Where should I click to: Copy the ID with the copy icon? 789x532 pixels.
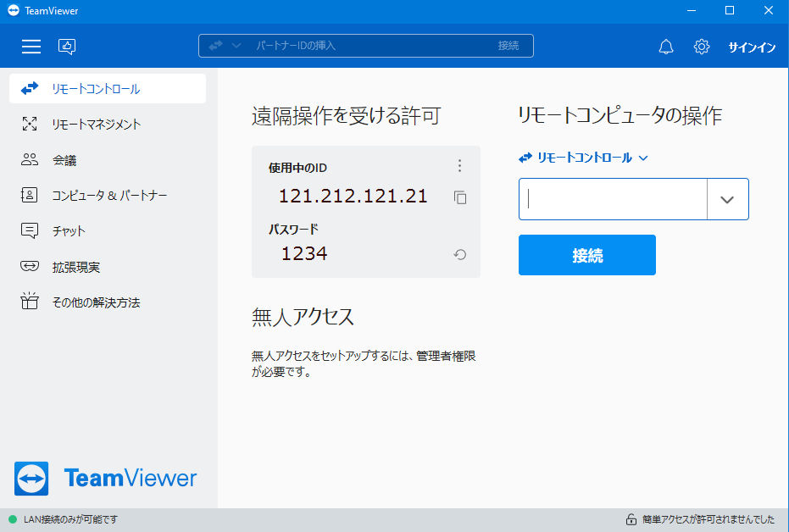pos(460,197)
